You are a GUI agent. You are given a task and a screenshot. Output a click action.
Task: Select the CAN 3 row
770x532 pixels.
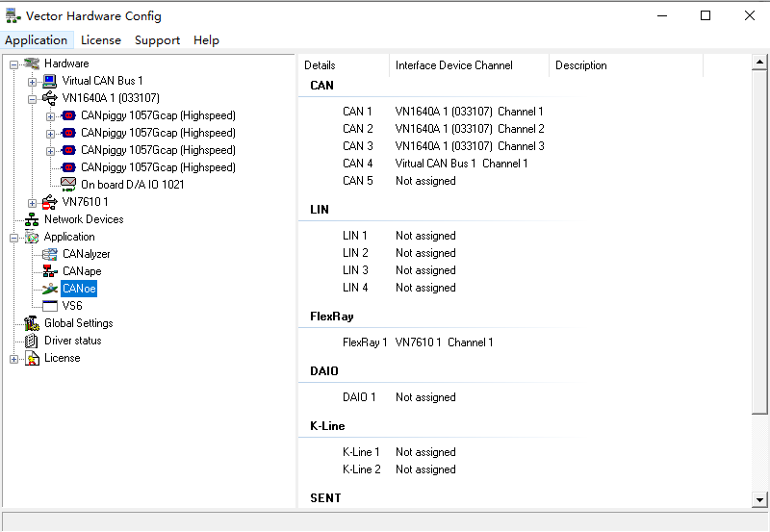pyautogui.click(x=443, y=146)
